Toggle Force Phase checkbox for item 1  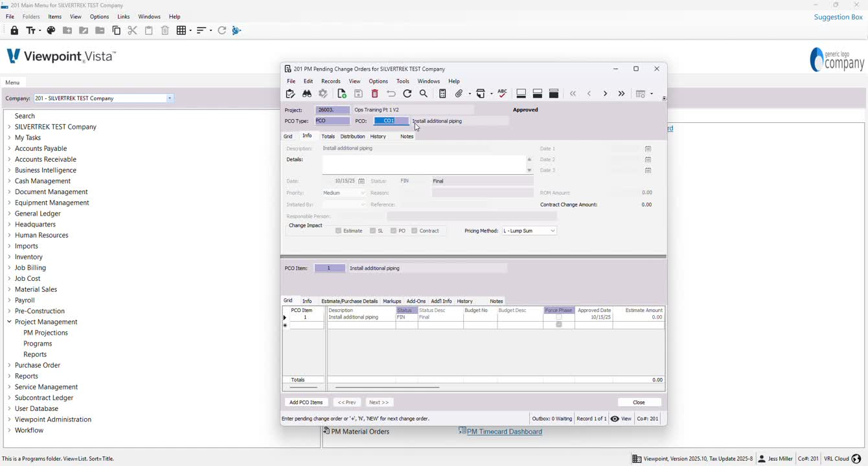pos(559,318)
